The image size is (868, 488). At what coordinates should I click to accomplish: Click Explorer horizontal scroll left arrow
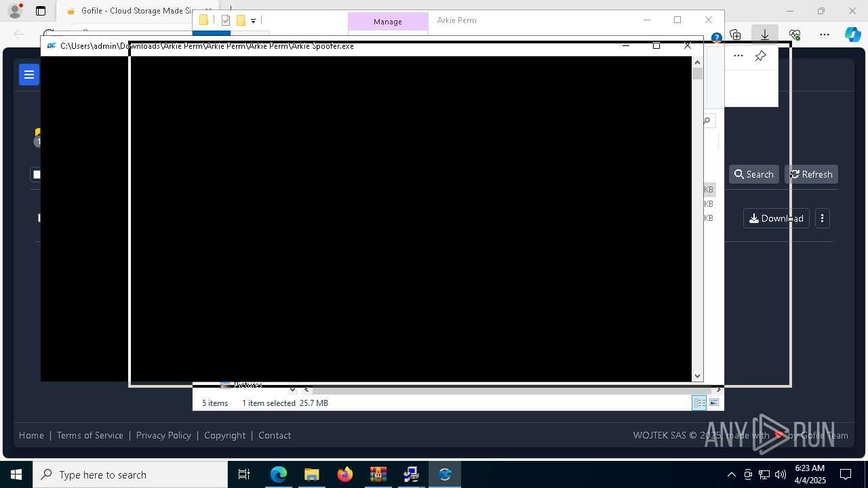pyautogui.click(x=307, y=390)
